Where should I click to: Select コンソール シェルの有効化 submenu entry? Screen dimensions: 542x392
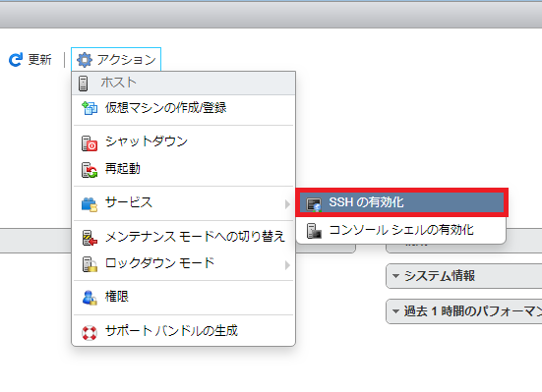coord(401,230)
